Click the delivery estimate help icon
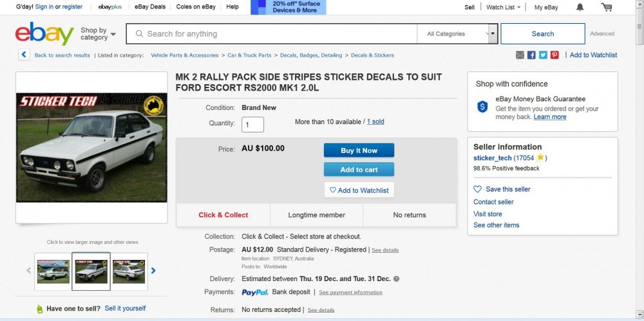Image resolution: width=644 pixels, height=321 pixels. pyautogui.click(x=396, y=279)
